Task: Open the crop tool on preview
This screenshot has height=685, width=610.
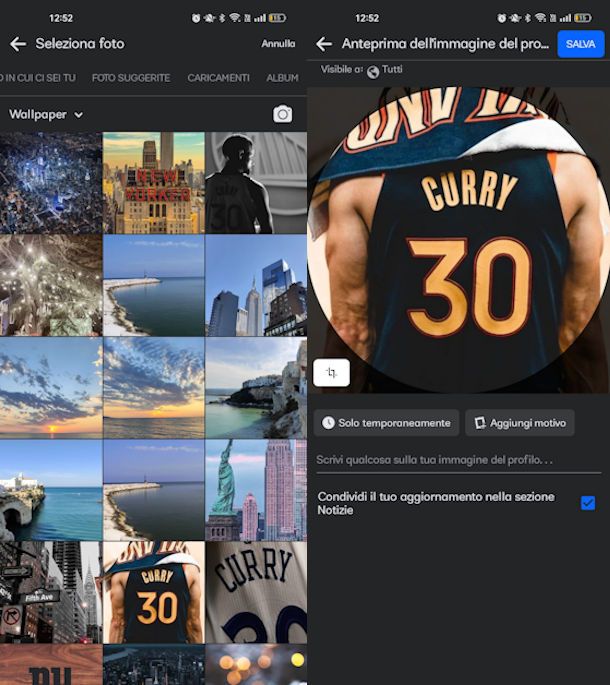Action: (x=331, y=373)
